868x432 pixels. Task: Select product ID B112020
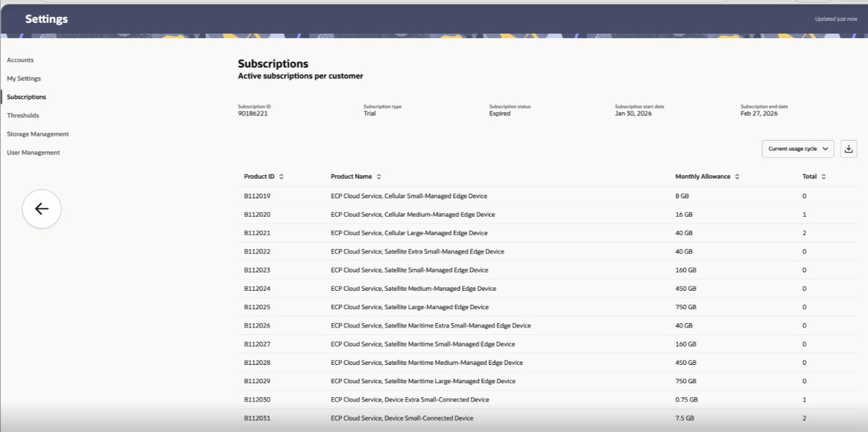pos(257,215)
